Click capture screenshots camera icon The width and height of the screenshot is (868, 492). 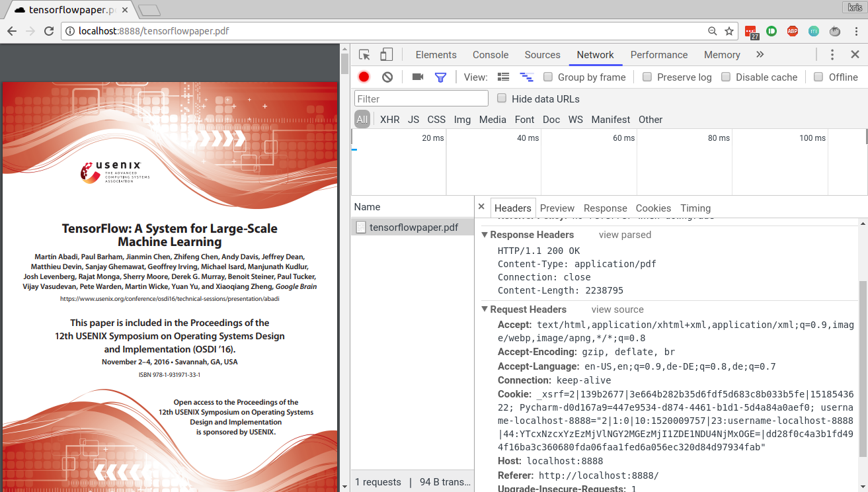point(417,77)
